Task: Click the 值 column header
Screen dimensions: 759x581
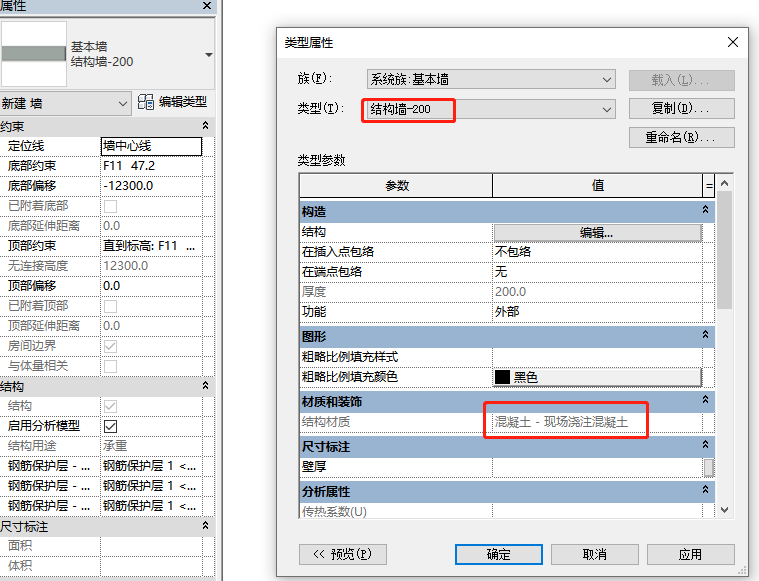Action: click(597, 185)
